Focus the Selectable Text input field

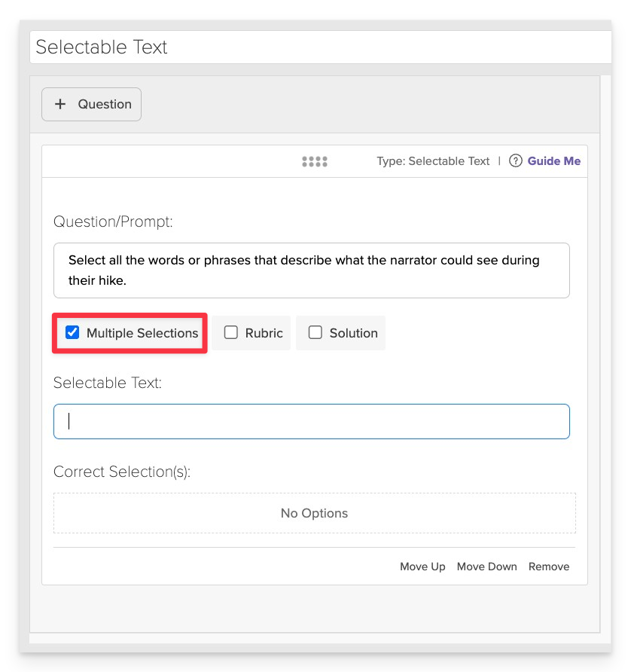[312, 421]
